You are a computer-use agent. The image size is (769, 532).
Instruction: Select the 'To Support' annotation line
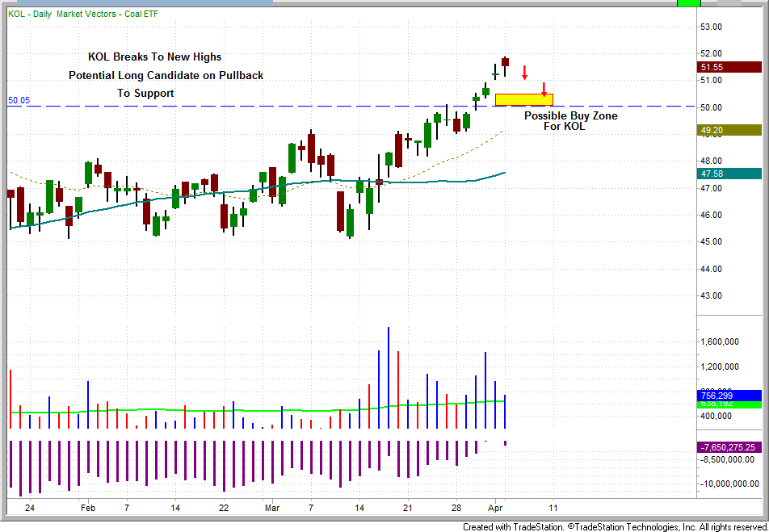pos(145,93)
